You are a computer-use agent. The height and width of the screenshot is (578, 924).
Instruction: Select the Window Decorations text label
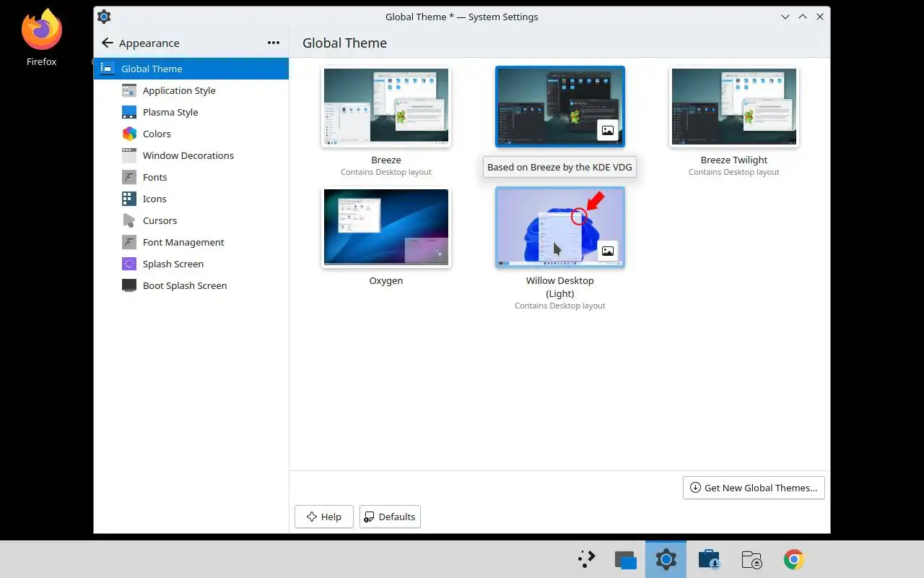[x=188, y=155]
